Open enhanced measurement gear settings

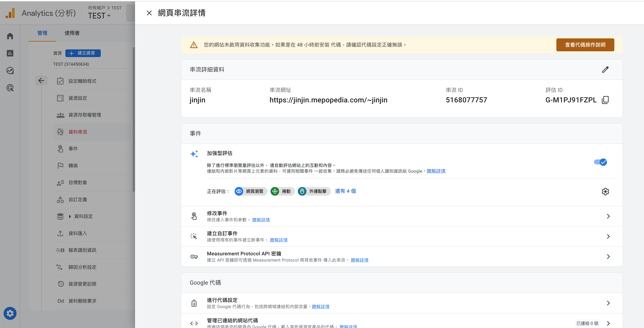point(605,192)
